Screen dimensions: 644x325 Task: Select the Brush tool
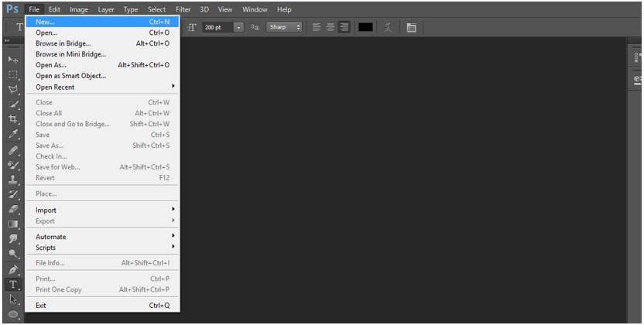pyautogui.click(x=13, y=165)
